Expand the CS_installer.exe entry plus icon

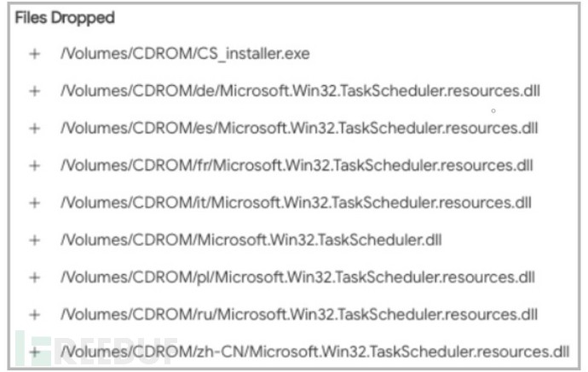point(35,54)
